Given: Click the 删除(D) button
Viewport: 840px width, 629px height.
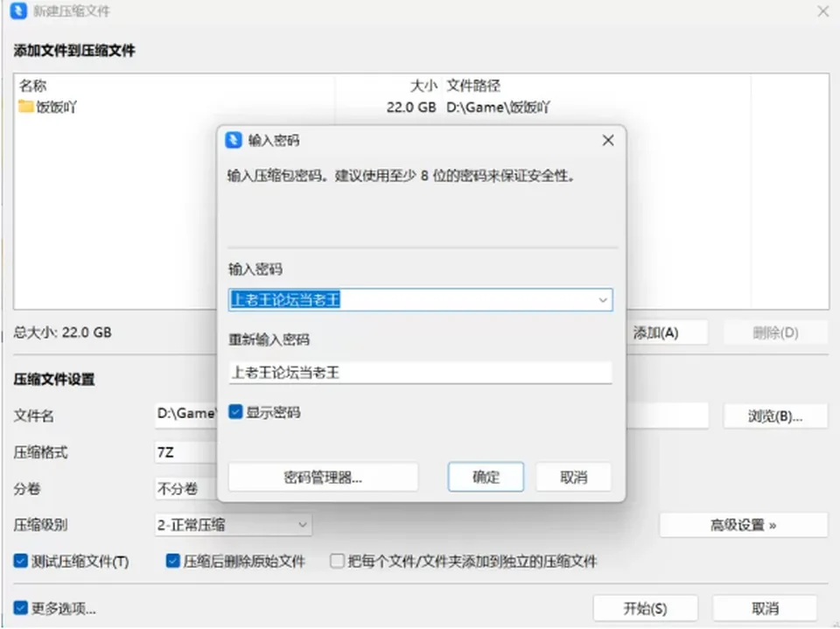Looking at the screenshot, I should click(x=775, y=332).
